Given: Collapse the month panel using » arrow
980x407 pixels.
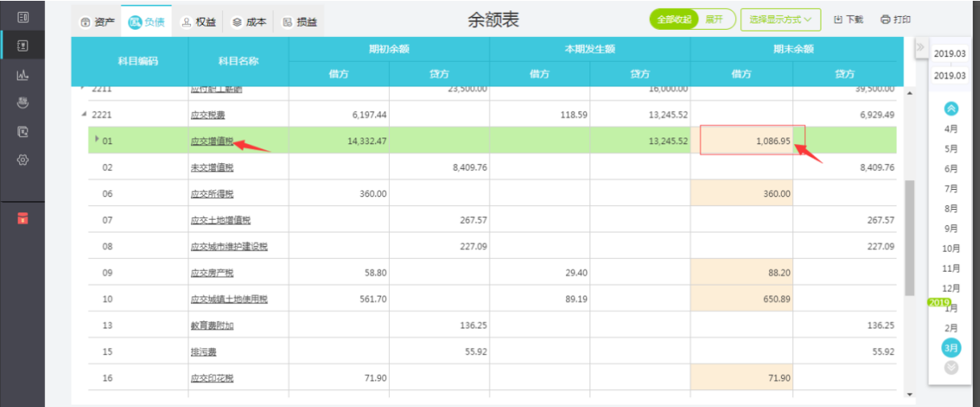Looking at the screenshot, I should point(920,47).
